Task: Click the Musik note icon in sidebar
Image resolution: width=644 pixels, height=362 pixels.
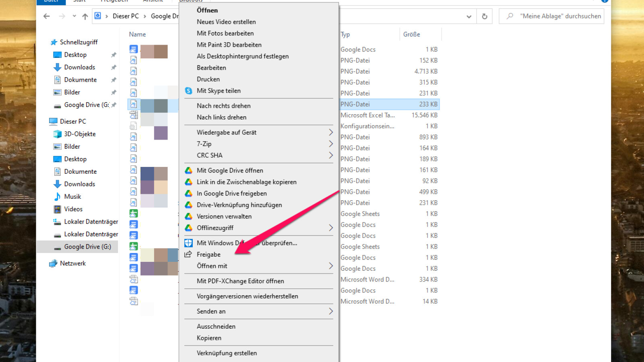Action: pyautogui.click(x=58, y=197)
